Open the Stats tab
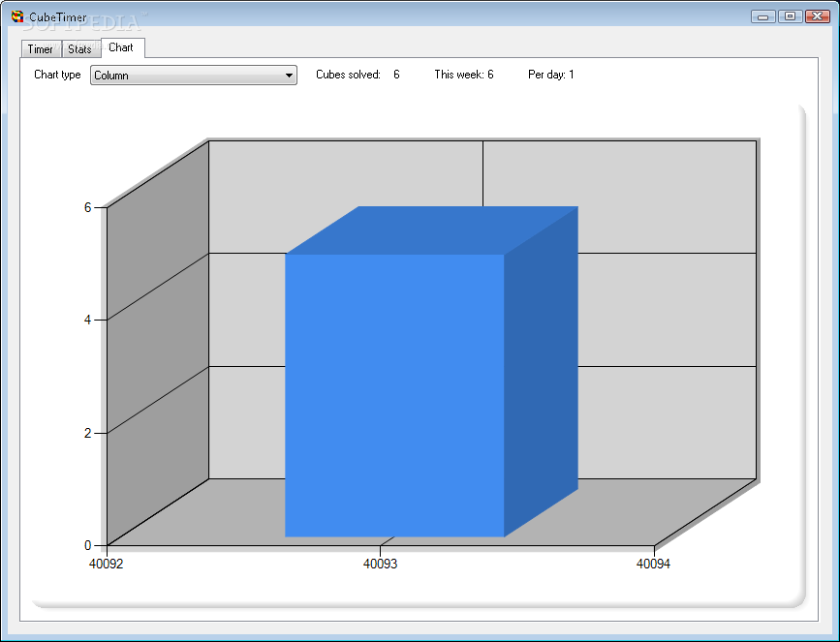 click(80, 49)
